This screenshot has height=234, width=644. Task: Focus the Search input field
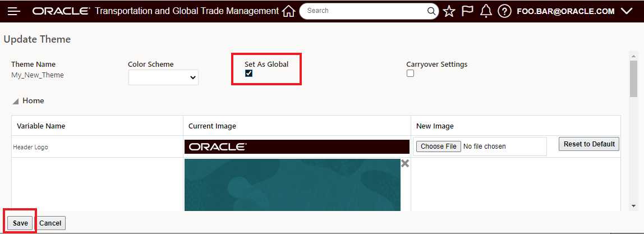(366, 11)
